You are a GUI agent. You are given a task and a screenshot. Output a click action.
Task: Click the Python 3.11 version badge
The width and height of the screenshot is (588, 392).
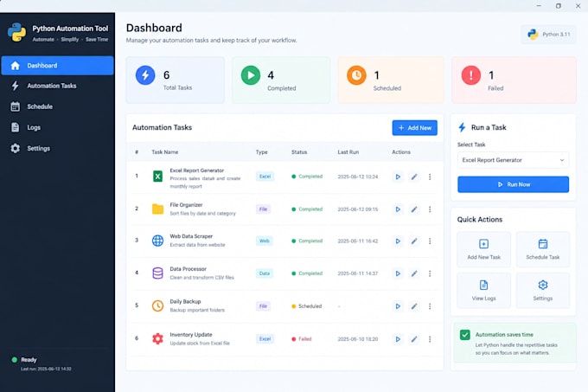click(x=548, y=34)
